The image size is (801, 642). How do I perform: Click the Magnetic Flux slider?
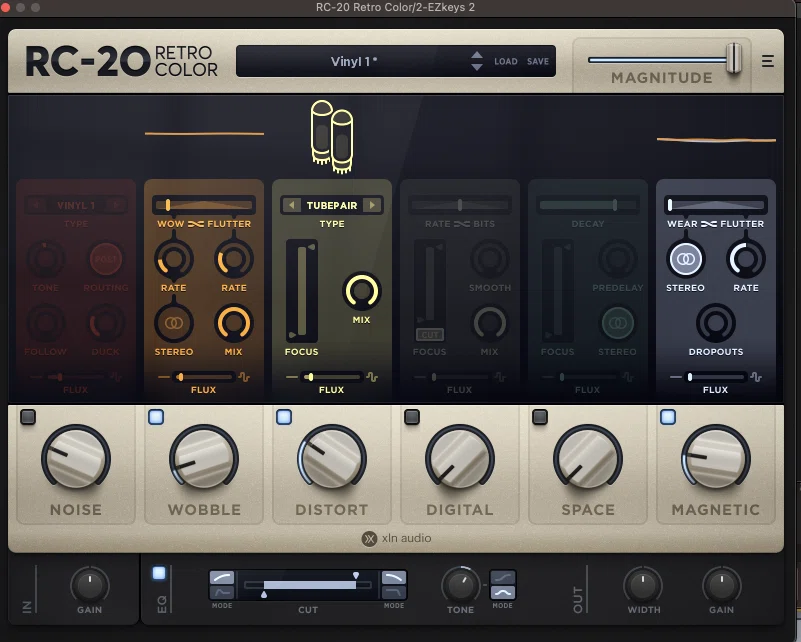click(x=715, y=377)
